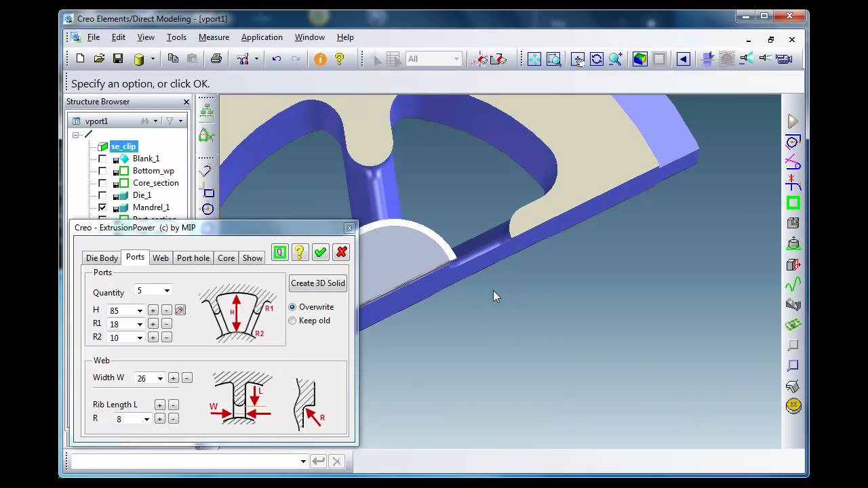
Task: Check the Die_1 checkbox
Action: point(102,195)
